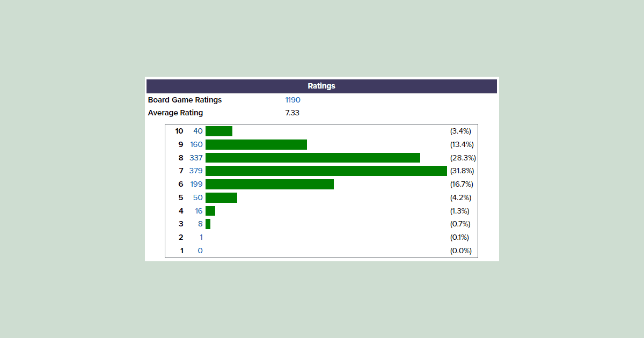Viewport: 644px width, 338px height.
Task: Open the single rating of 2 link
Action: pos(201,237)
